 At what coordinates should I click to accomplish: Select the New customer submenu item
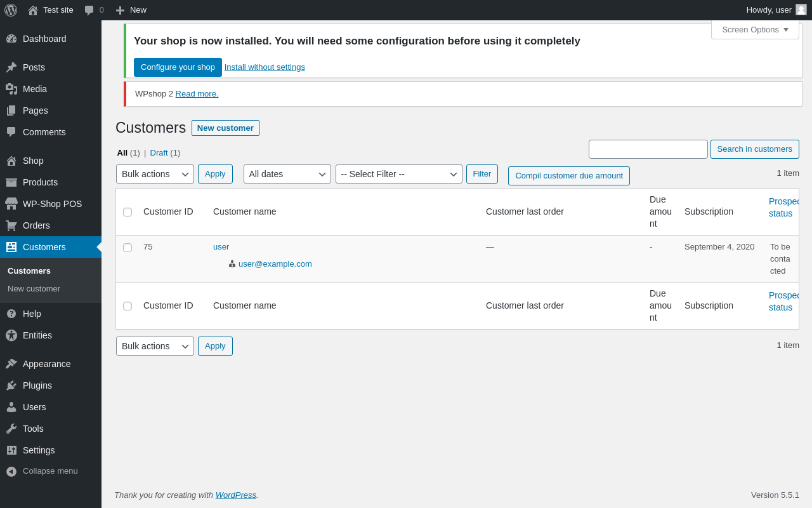coord(34,288)
